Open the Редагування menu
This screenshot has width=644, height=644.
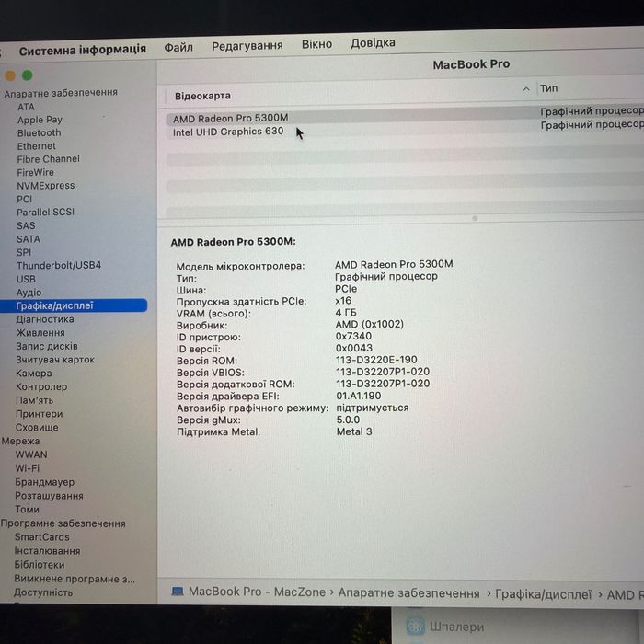[247, 46]
